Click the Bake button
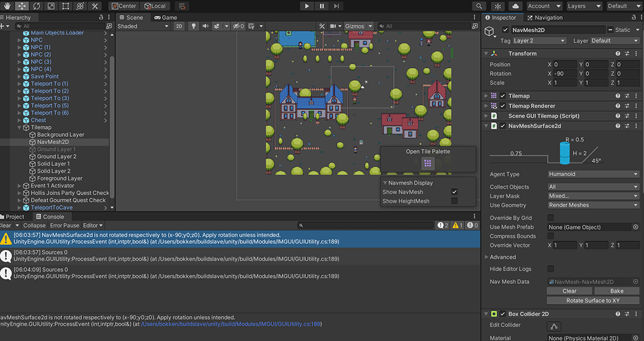Viewport: 644px width, 341px height. pos(616,291)
